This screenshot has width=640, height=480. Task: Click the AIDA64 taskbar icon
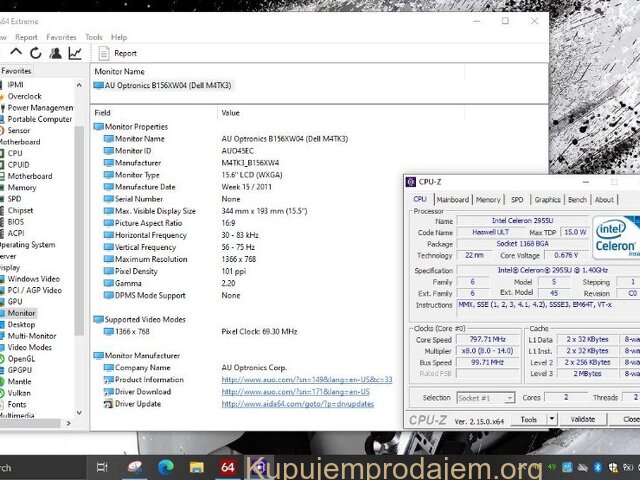tap(227, 466)
